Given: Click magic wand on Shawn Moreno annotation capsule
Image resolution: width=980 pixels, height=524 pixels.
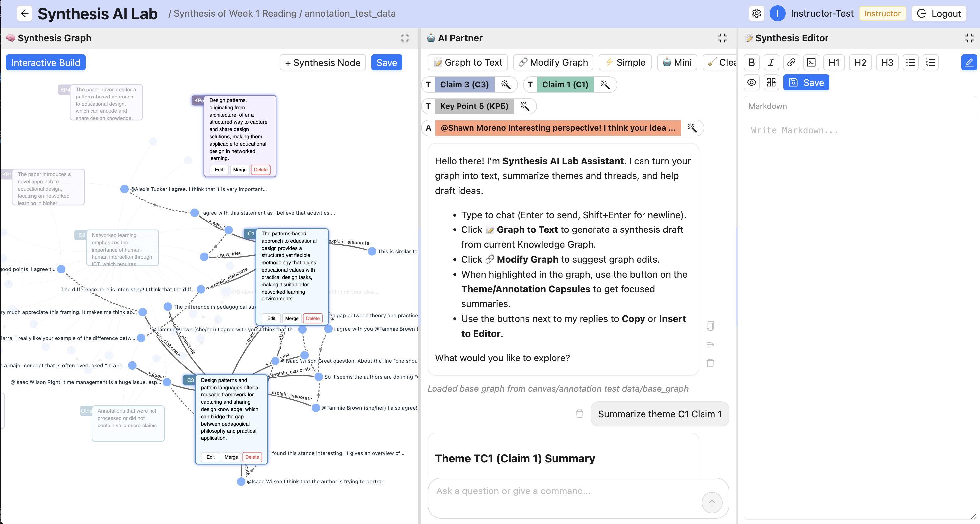Looking at the screenshot, I should pyautogui.click(x=692, y=128).
